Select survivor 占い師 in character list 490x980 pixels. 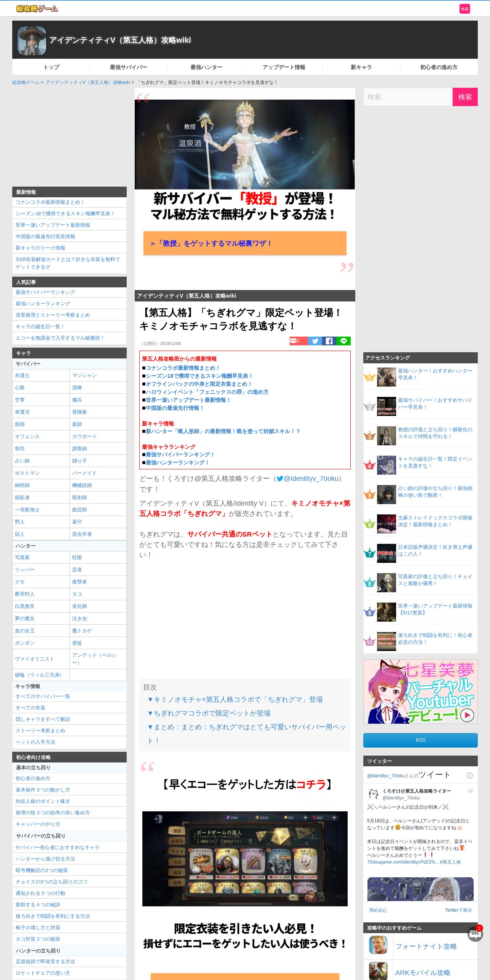click(x=22, y=461)
